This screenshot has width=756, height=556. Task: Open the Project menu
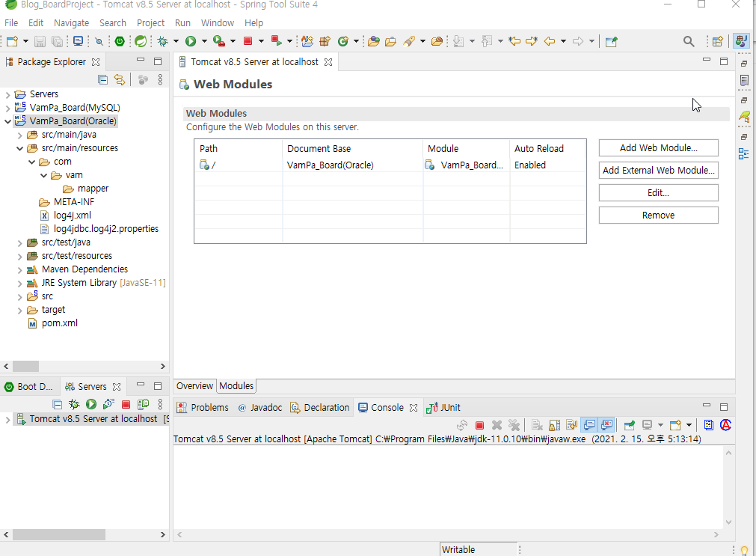click(x=150, y=22)
